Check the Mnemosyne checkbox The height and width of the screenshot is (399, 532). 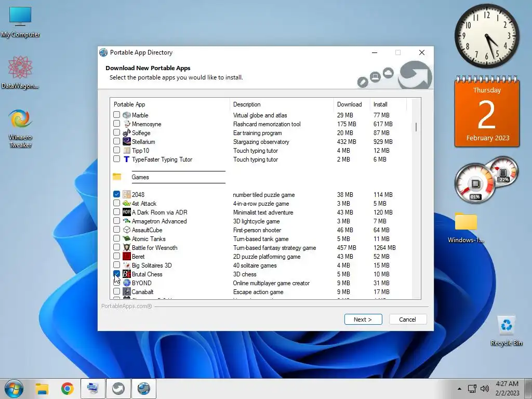(x=116, y=124)
